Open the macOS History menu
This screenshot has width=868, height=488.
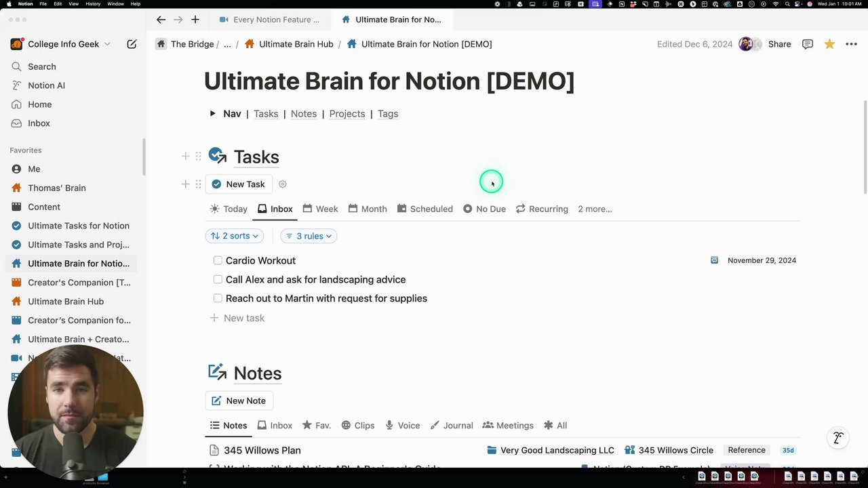[x=93, y=4]
